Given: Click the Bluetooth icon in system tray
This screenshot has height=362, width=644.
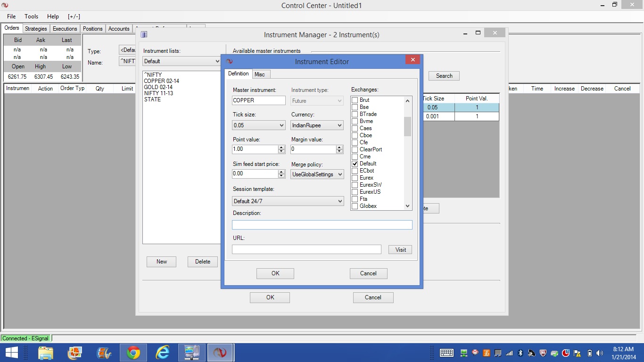Looking at the screenshot, I should [521, 353].
